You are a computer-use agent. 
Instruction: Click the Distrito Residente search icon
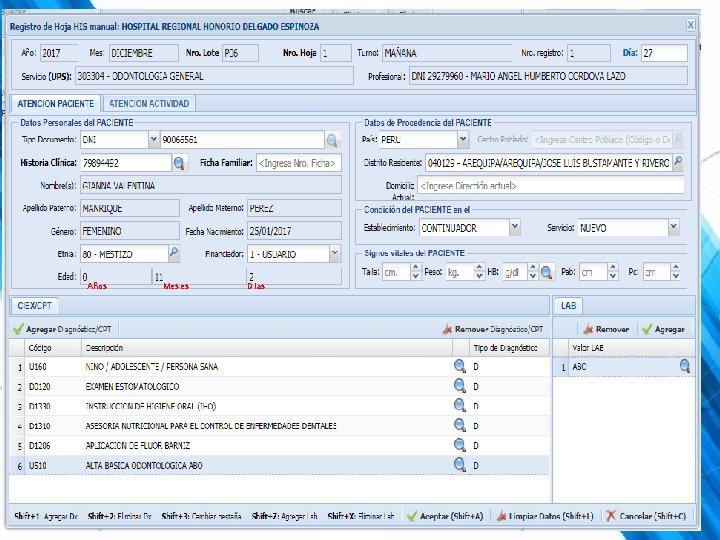pos(678,162)
